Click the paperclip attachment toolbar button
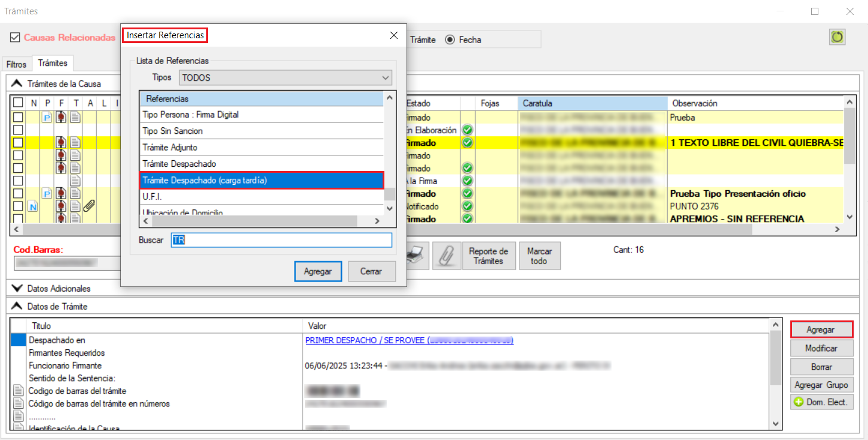Image resolution: width=868 pixels, height=440 pixels. [x=443, y=256]
